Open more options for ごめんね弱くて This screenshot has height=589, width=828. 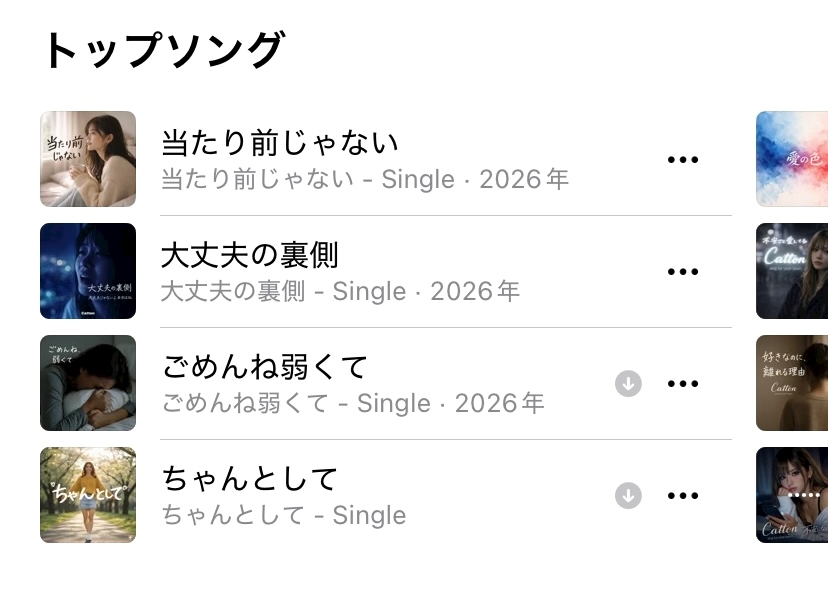682,384
